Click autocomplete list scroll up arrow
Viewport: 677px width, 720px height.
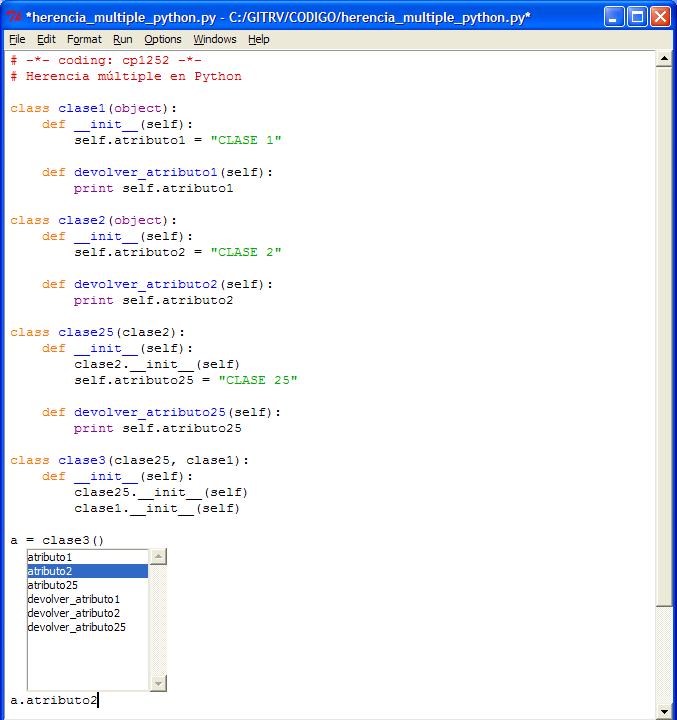(158, 557)
